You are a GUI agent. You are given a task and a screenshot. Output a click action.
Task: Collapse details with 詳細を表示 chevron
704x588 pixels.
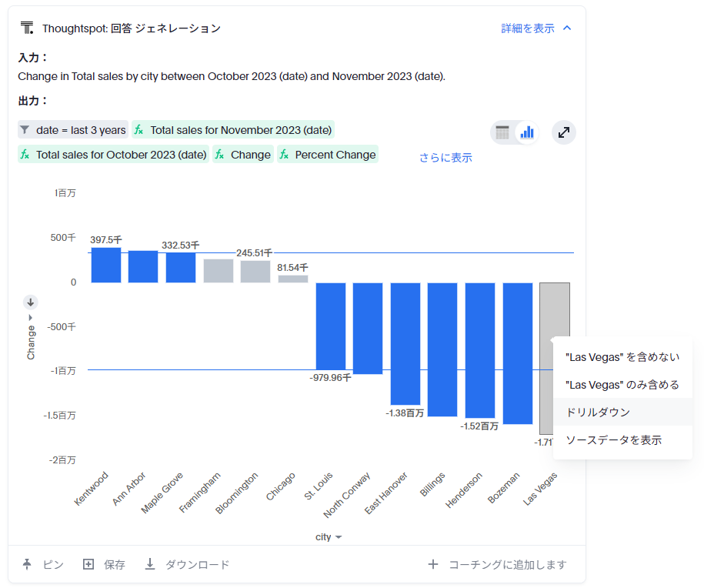pos(567,28)
